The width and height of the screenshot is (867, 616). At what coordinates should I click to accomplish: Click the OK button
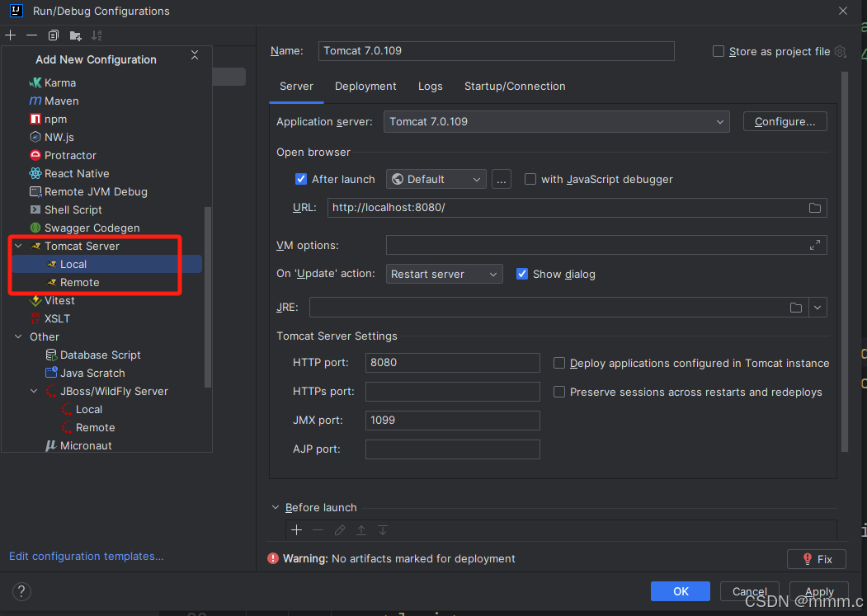tap(680, 591)
